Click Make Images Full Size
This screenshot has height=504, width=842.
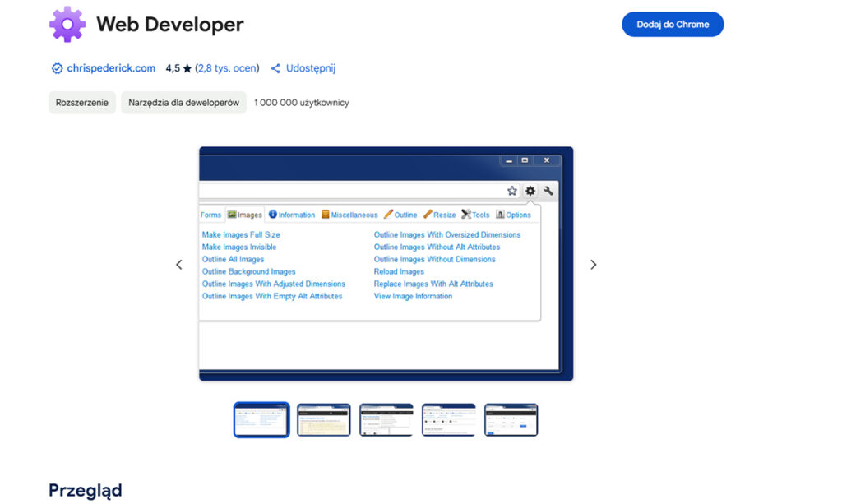pos(241,234)
